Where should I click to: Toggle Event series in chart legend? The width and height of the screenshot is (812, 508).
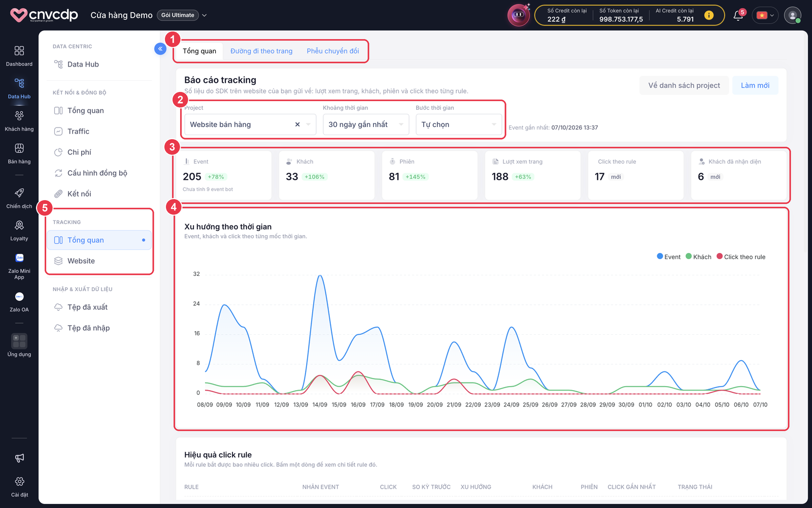pyautogui.click(x=669, y=257)
